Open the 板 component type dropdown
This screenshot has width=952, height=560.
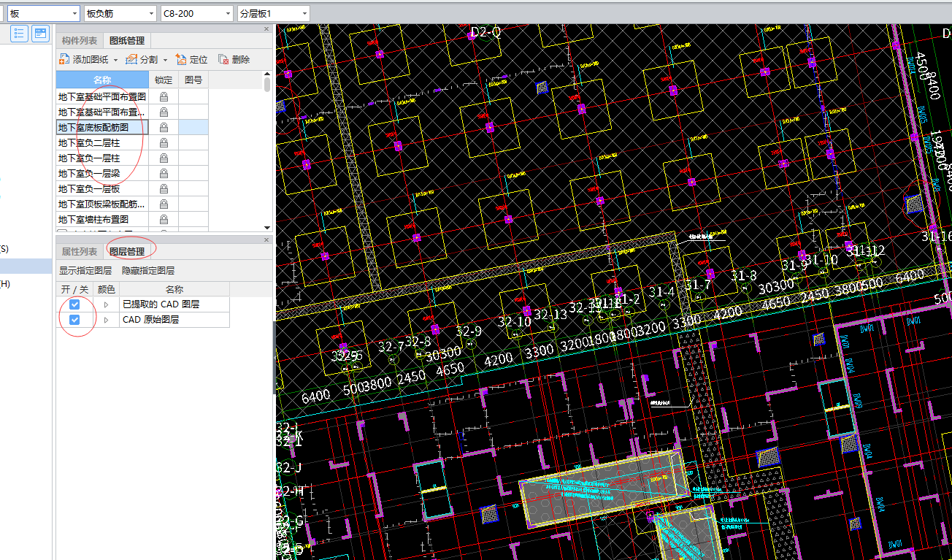click(75, 14)
